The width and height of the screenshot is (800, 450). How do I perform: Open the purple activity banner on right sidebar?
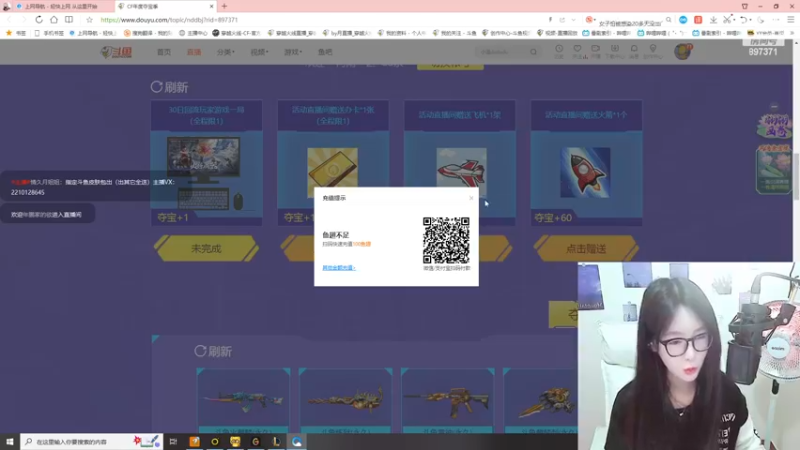(x=773, y=125)
